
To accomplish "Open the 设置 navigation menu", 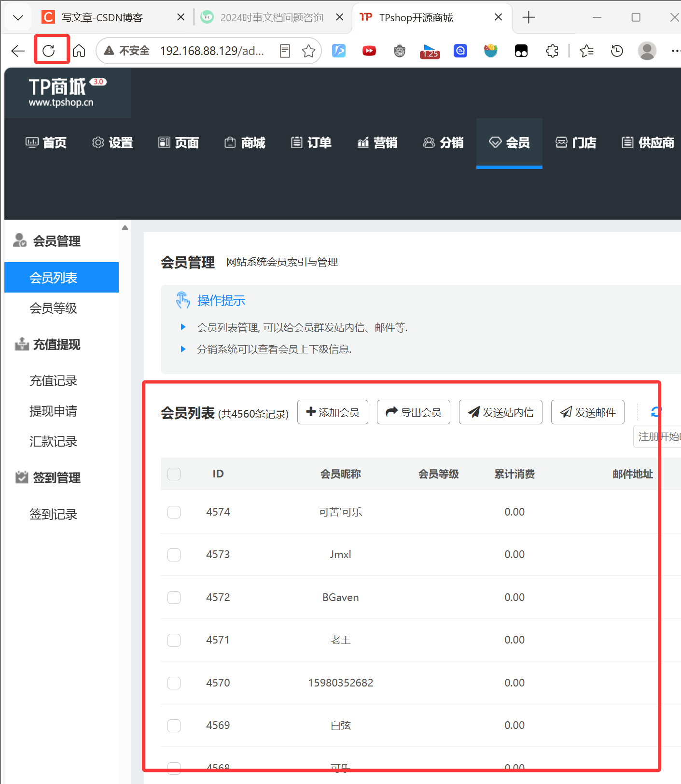I will [112, 143].
